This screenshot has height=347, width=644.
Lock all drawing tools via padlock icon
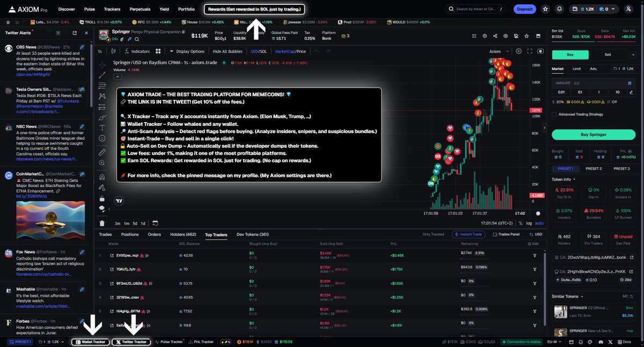click(102, 198)
